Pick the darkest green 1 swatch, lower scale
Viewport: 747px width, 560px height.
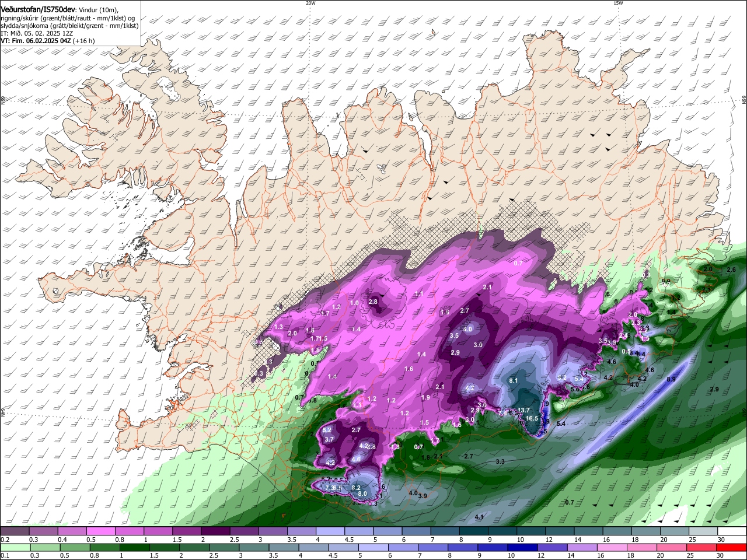pyautogui.click(x=134, y=547)
